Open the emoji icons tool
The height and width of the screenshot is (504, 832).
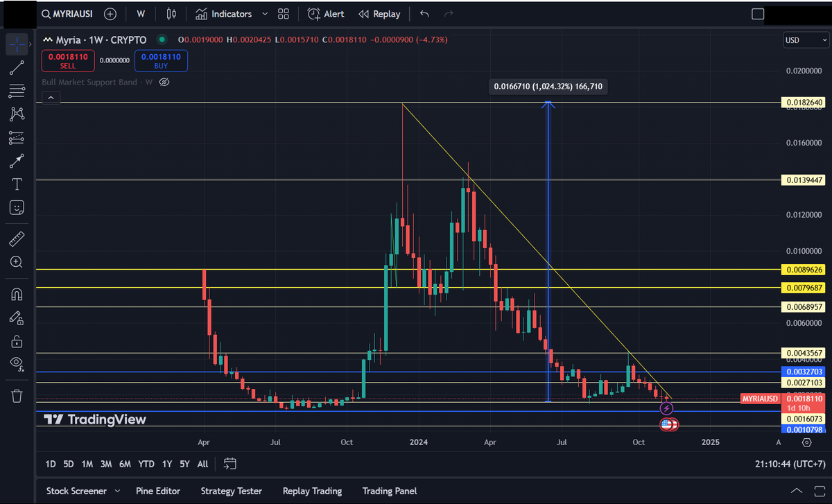click(17, 207)
